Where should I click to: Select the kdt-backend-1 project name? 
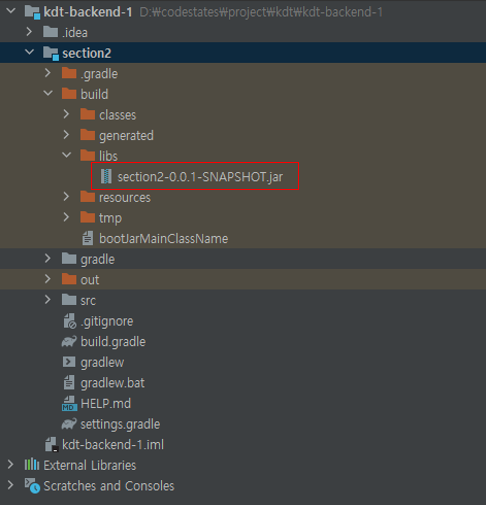[88, 12]
